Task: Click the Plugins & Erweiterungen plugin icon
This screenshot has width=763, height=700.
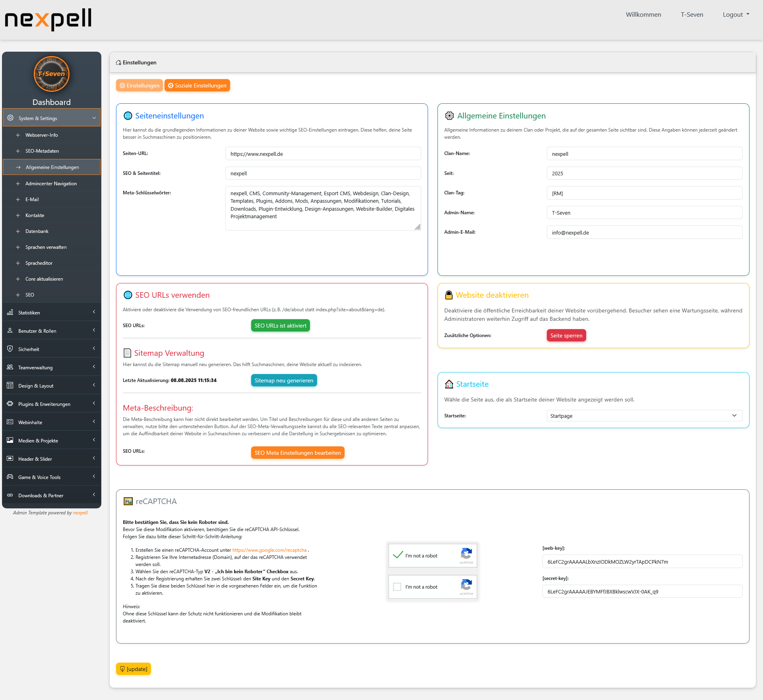Action: click(10, 403)
